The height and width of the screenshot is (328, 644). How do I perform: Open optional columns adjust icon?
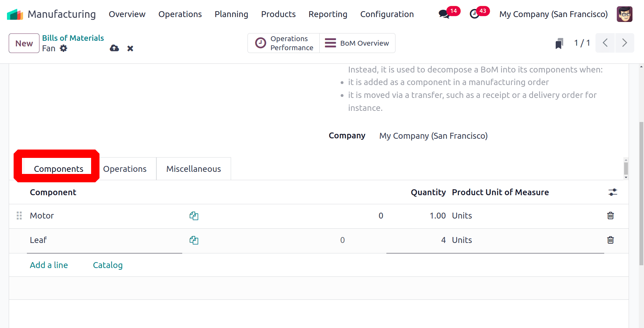(x=613, y=192)
